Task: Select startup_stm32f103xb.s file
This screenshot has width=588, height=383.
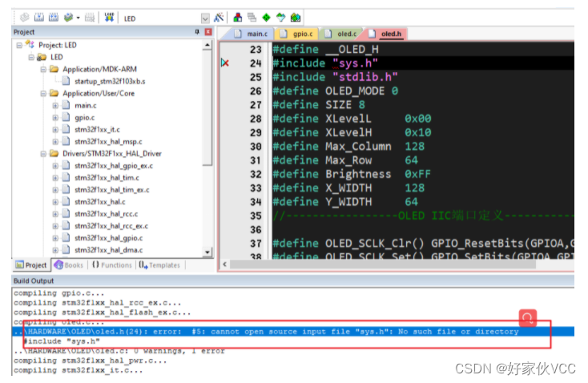Action: pos(110,82)
